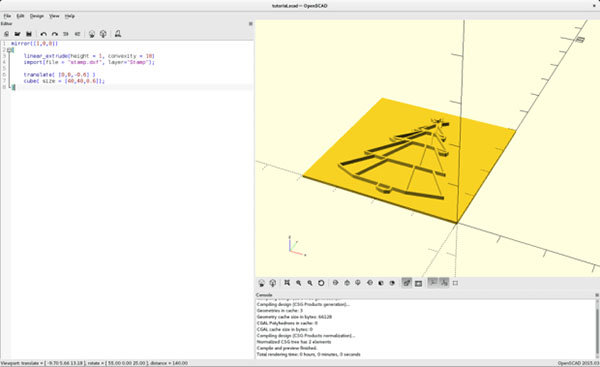This screenshot has height=367, width=600.
Task: Close the Editor panel with its corner button
Action: [251, 24]
